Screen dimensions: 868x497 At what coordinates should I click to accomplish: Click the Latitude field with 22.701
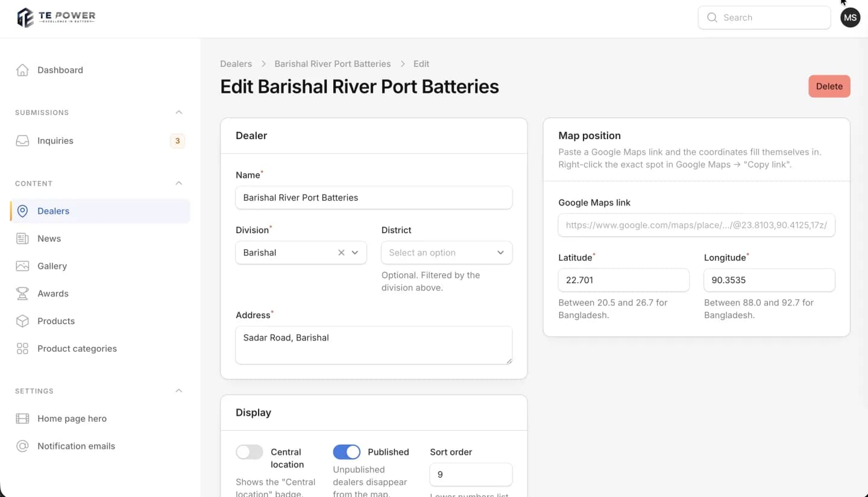pyautogui.click(x=624, y=280)
